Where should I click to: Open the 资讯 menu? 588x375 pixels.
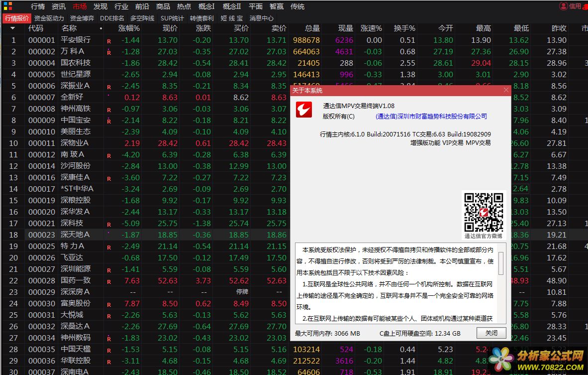(x=59, y=6)
